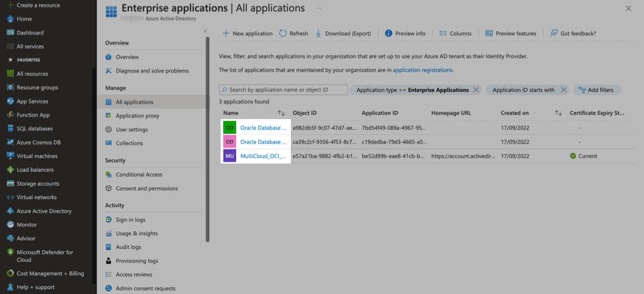Open SQL databases icon

(10, 129)
